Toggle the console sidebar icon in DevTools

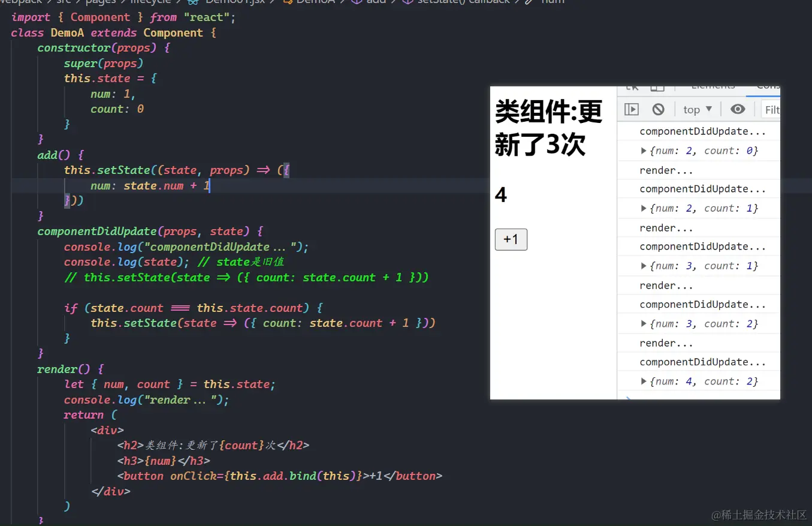click(632, 109)
